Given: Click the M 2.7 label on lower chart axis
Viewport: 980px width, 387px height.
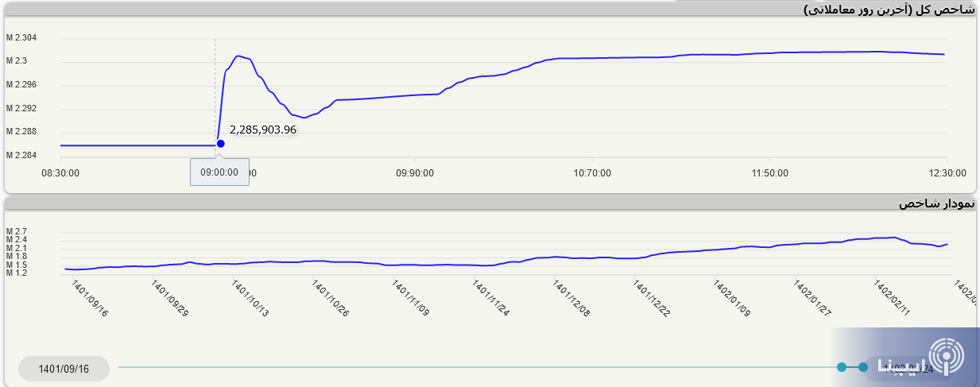Looking at the screenshot, I should tap(17, 231).
